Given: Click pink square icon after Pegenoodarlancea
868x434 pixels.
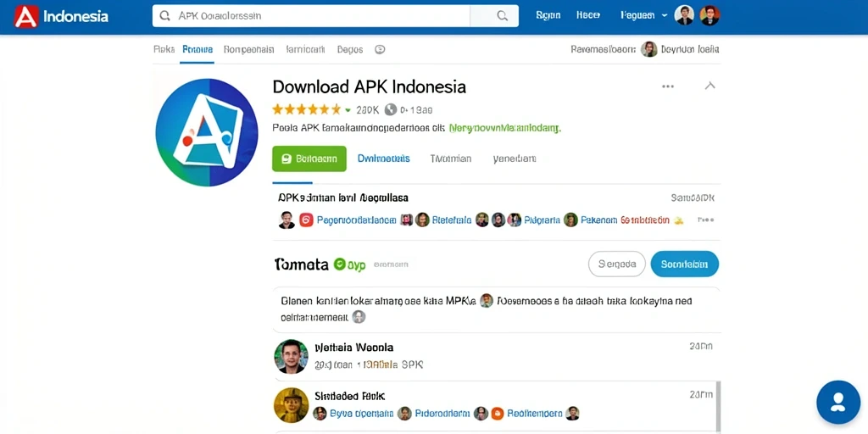Looking at the screenshot, I should (x=406, y=220).
